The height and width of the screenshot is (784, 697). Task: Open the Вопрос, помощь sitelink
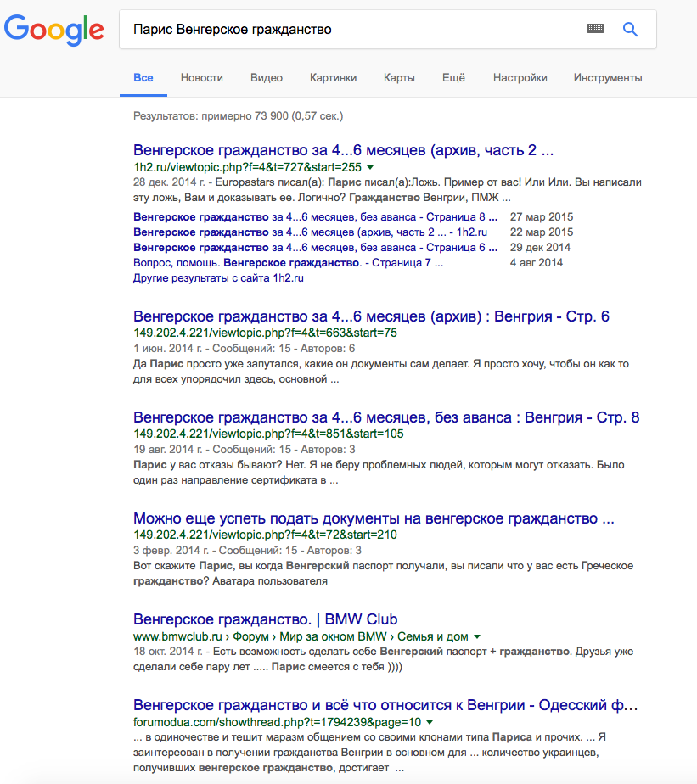[289, 263]
